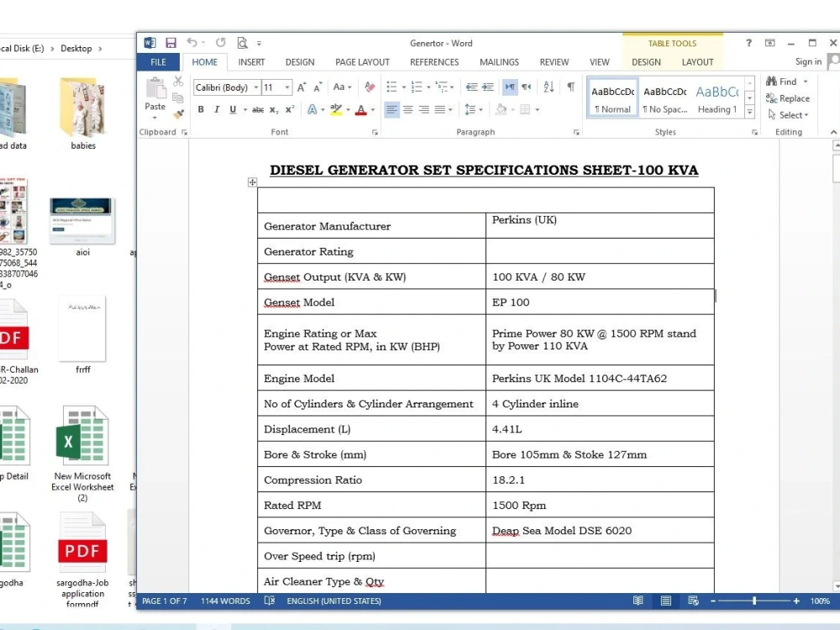
Task: Open Table Tools LAYOUT tab
Action: coord(697,62)
